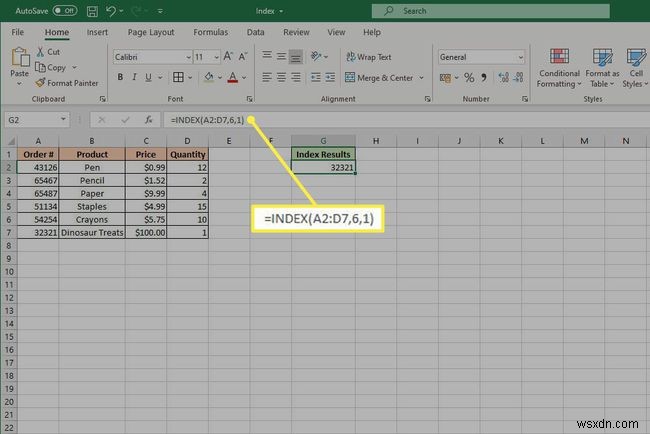Click in the Search box
This screenshot has height=434, width=650.
(490, 11)
